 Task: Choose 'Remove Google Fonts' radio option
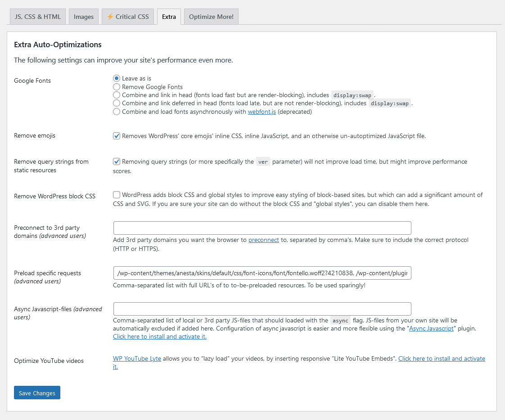117,87
